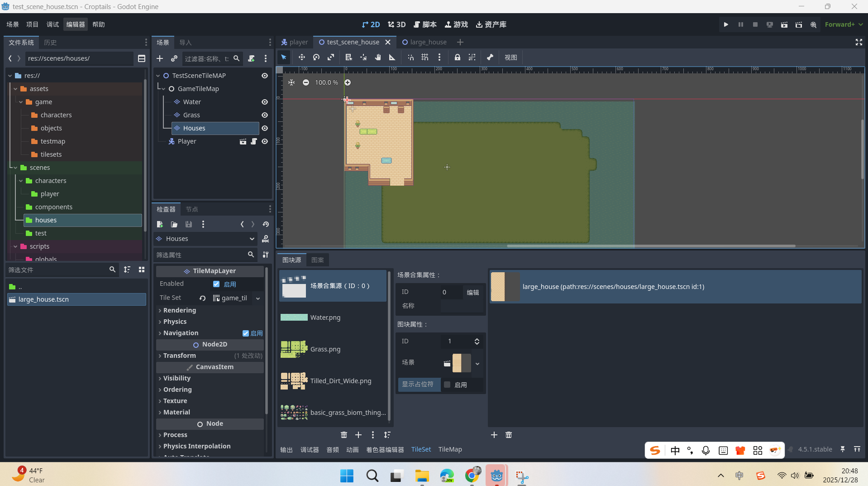Run the project with the Play button
This screenshot has height=486, width=868.
pos(726,24)
